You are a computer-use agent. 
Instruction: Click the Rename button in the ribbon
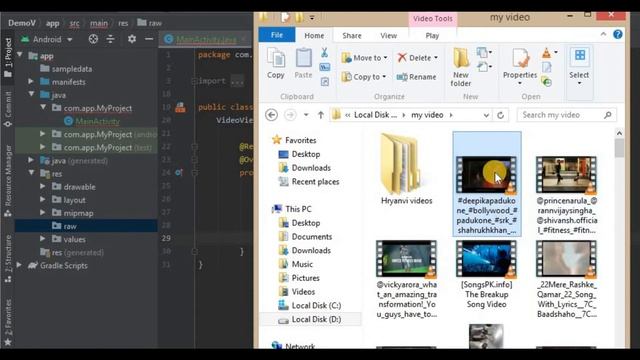click(x=416, y=77)
